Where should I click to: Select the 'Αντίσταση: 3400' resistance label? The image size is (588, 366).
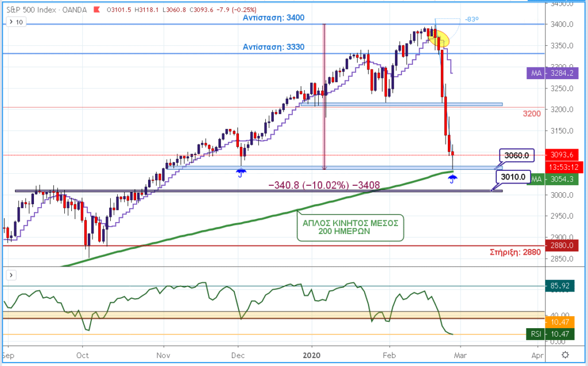click(273, 18)
